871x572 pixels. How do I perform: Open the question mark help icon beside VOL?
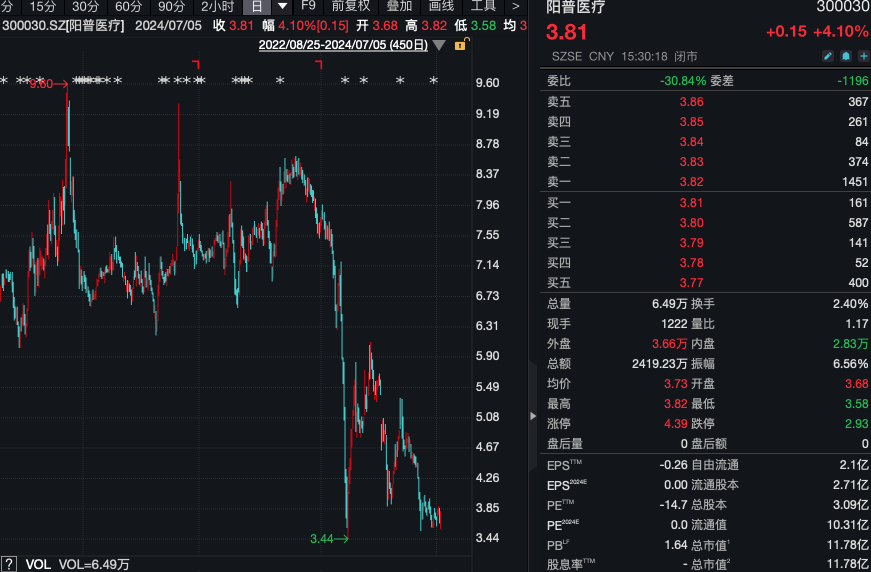(x=8, y=564)
